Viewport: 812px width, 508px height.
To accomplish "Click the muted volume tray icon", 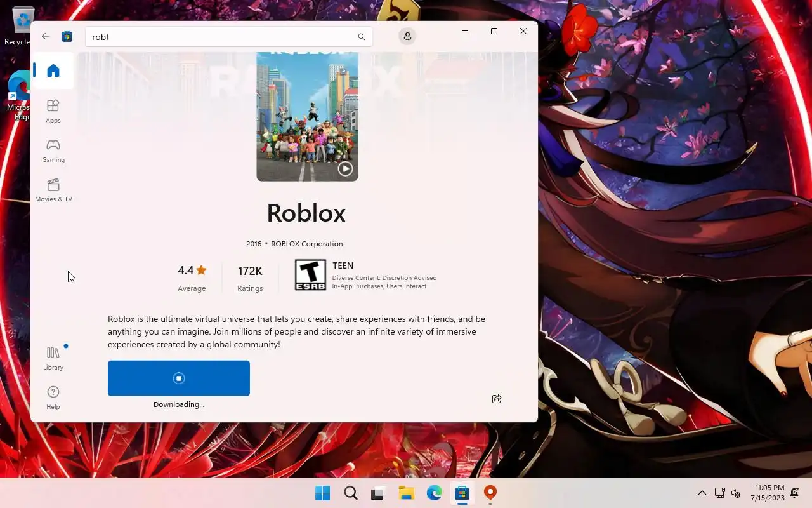I will pos(736,493).
